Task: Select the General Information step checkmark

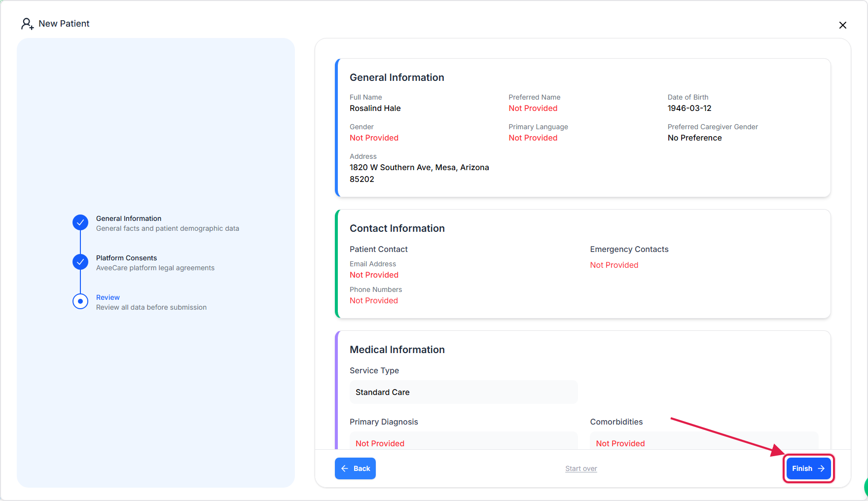Action: tap(80, 222)
